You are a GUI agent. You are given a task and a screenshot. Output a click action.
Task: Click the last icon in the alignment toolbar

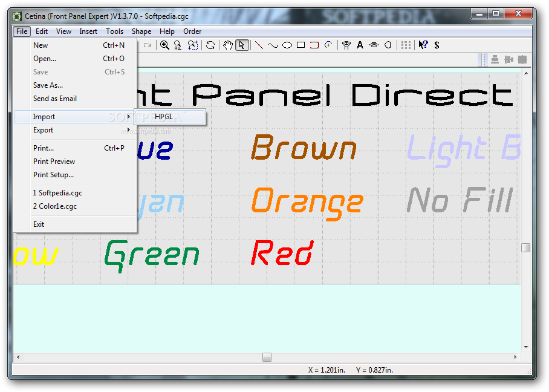[522, 59]
